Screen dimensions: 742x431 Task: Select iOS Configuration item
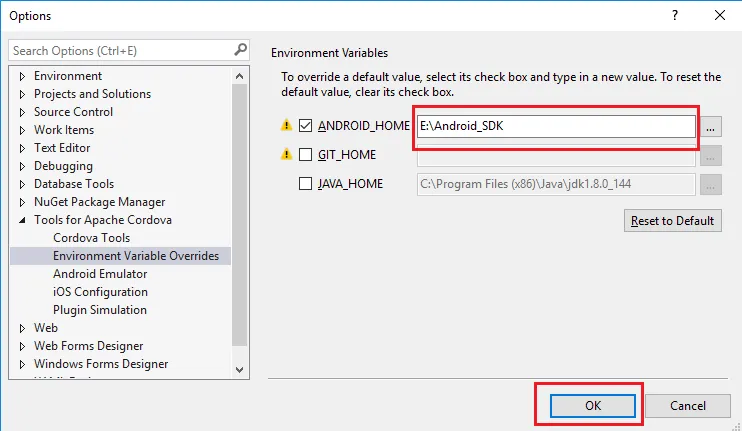[x=100, y=292]
